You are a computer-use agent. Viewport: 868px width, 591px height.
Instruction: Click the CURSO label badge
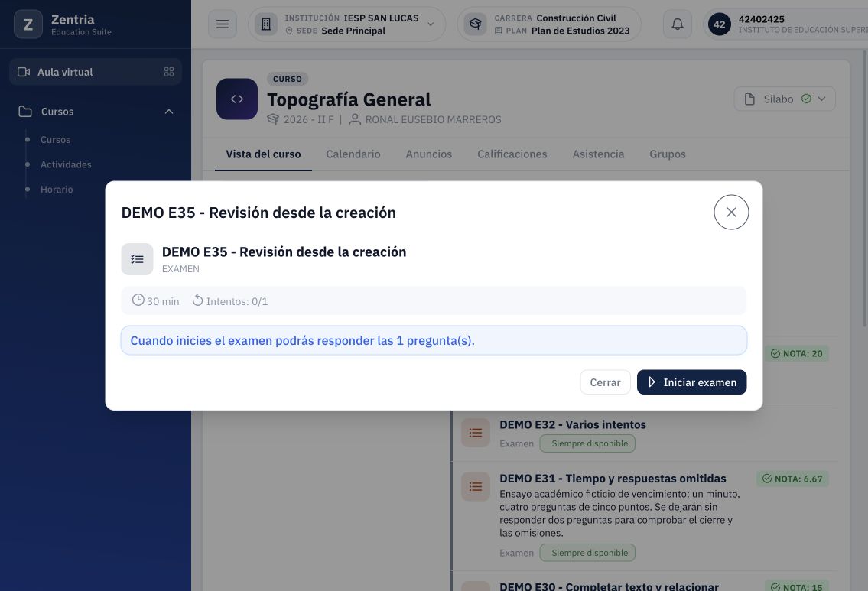click(x=288, y=80)
